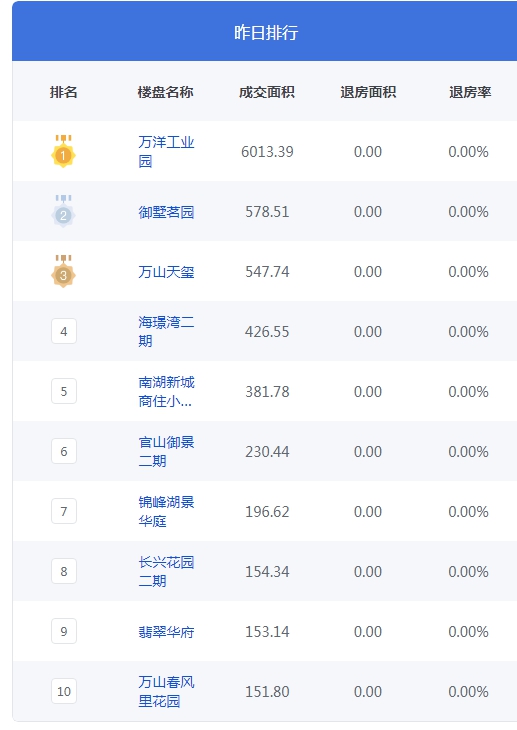Open the 翡翠华府 property link
The height and width of the screenshot is (730, 517).
click(166, 632)
